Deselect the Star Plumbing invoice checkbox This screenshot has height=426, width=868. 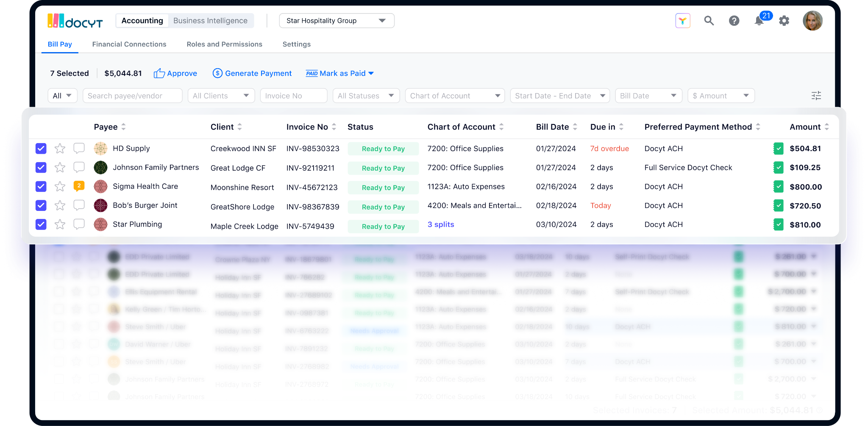(41, 224)
